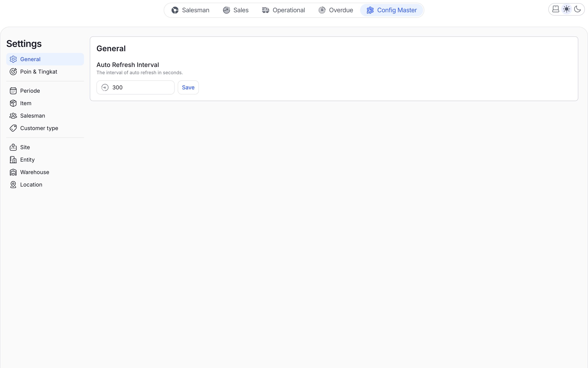
Task: Open Warehouse settings
Action: [x=45, y=172]
